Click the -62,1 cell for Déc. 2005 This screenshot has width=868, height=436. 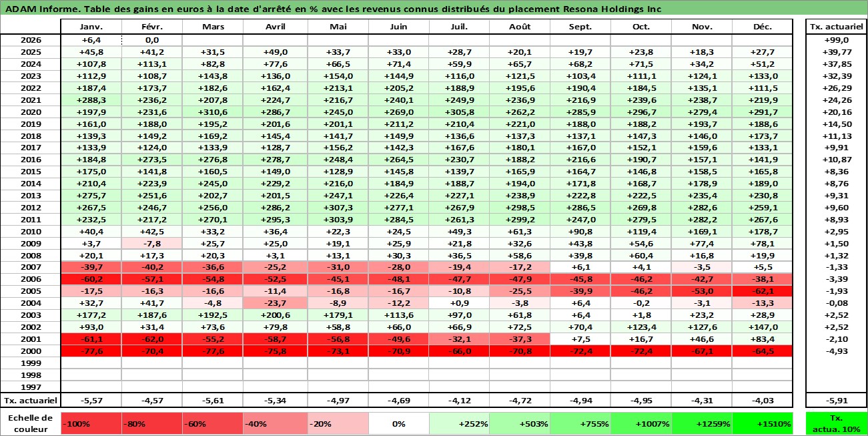(x=762, y=291)
